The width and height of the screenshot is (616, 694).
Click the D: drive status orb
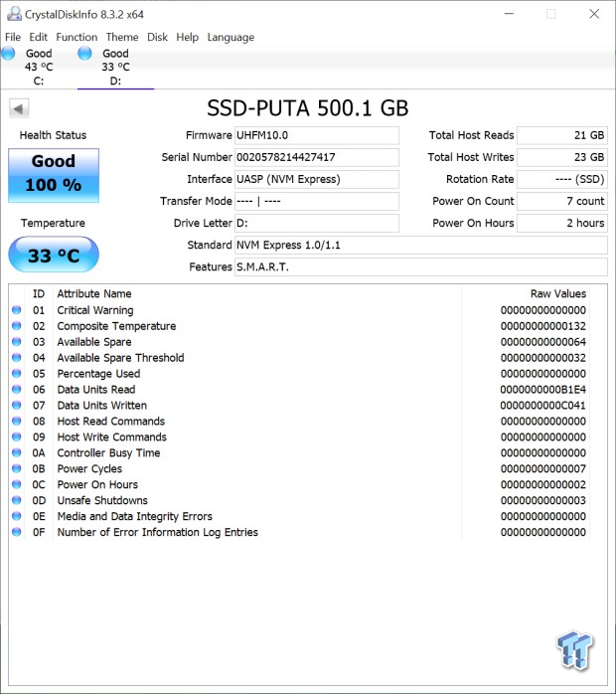84,54
